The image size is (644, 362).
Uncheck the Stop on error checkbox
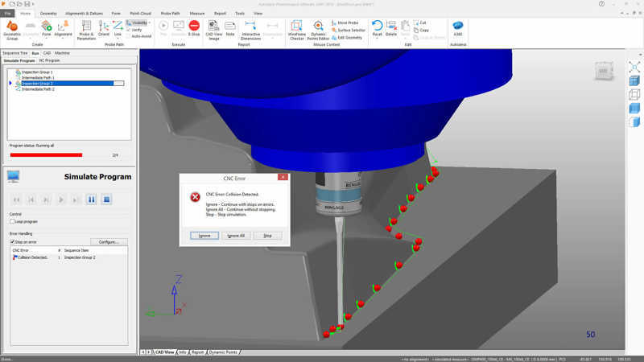pos(12,241)
